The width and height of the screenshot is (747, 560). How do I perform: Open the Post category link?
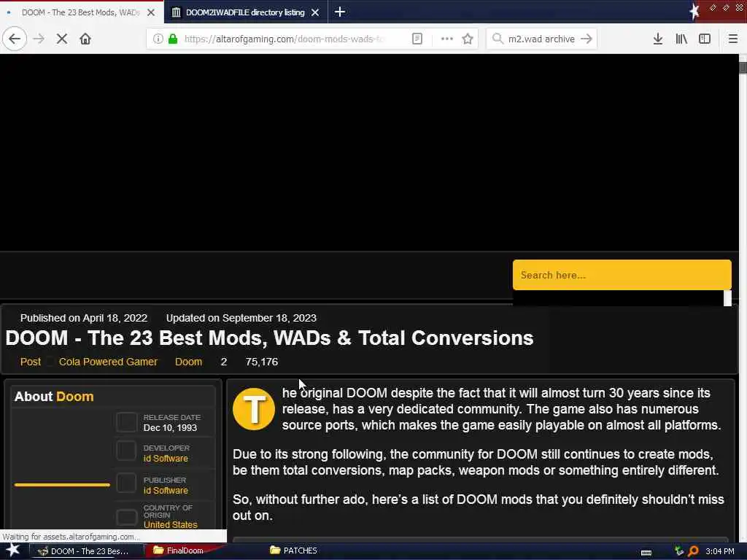tap(31, 362)
